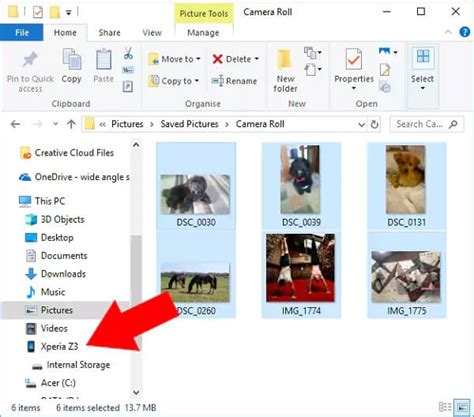Open the File menu tab

point(22,33)
